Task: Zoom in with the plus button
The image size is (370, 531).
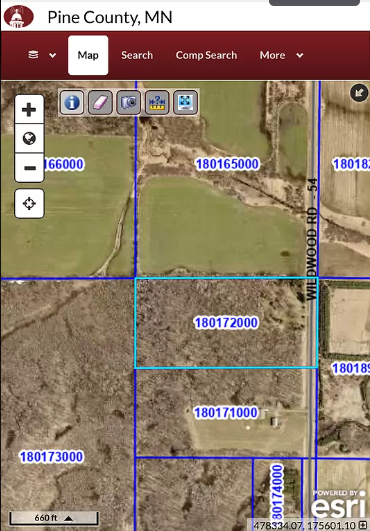Action: tap(29, 109)
